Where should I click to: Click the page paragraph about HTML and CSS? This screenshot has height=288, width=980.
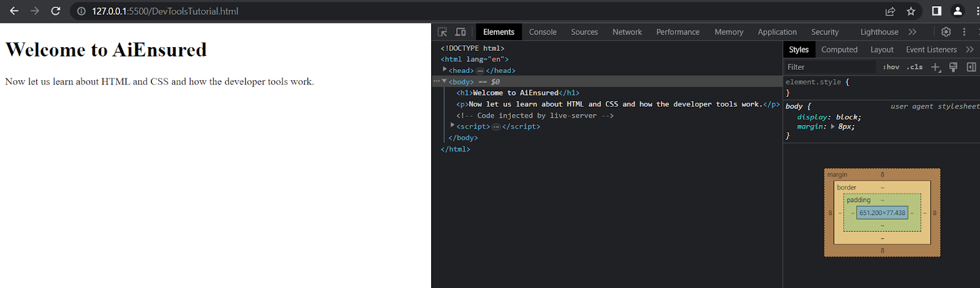159,81
